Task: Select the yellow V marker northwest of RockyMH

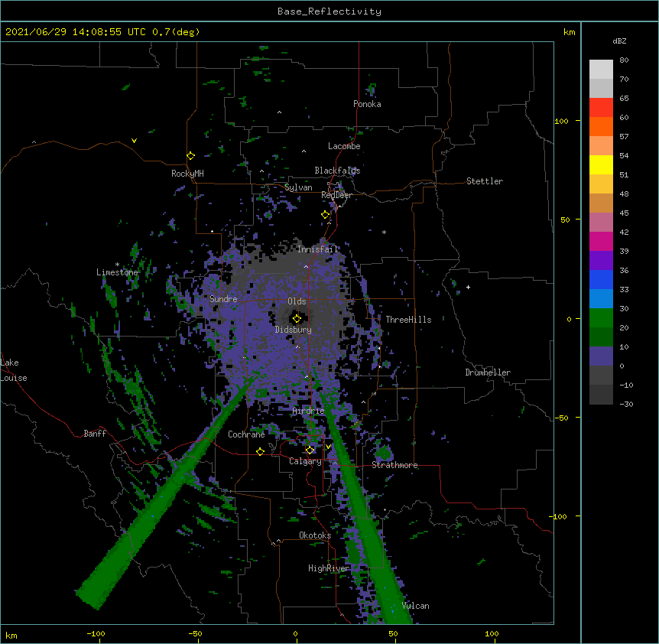Action: tap(134, 141)
